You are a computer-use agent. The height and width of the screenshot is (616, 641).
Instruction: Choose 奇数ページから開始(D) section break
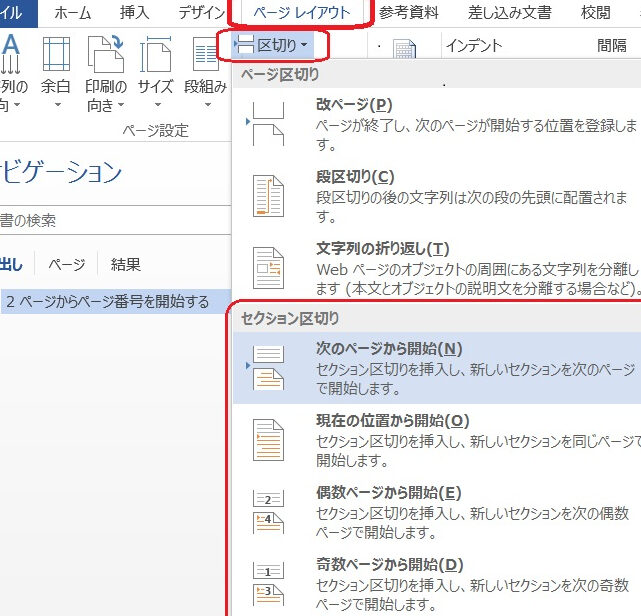[x=437, y=584]
